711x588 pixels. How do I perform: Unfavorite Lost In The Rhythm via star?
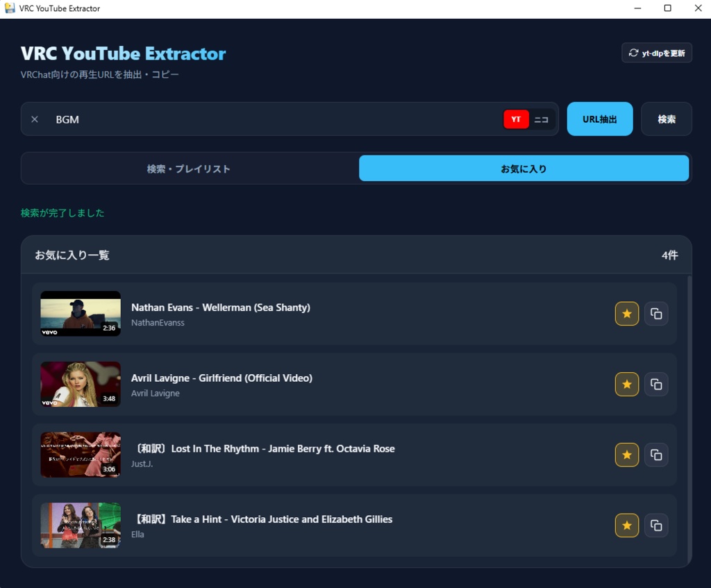click(626, 455)
